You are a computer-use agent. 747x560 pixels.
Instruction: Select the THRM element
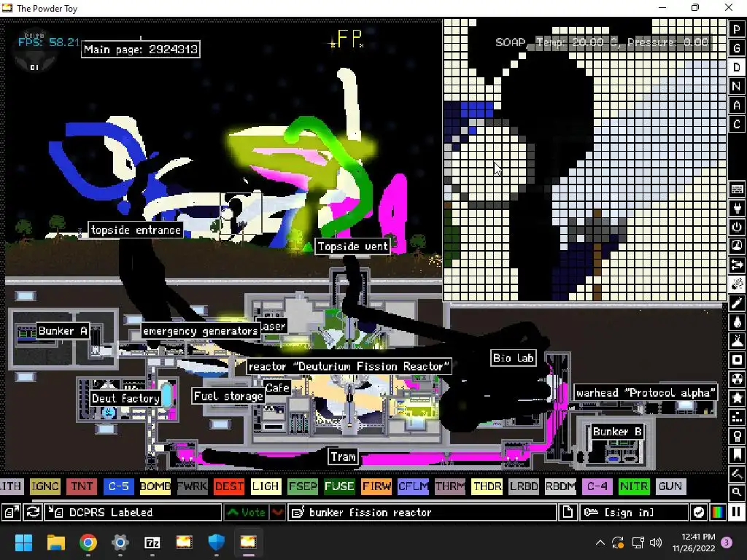[x=449, y=486]
